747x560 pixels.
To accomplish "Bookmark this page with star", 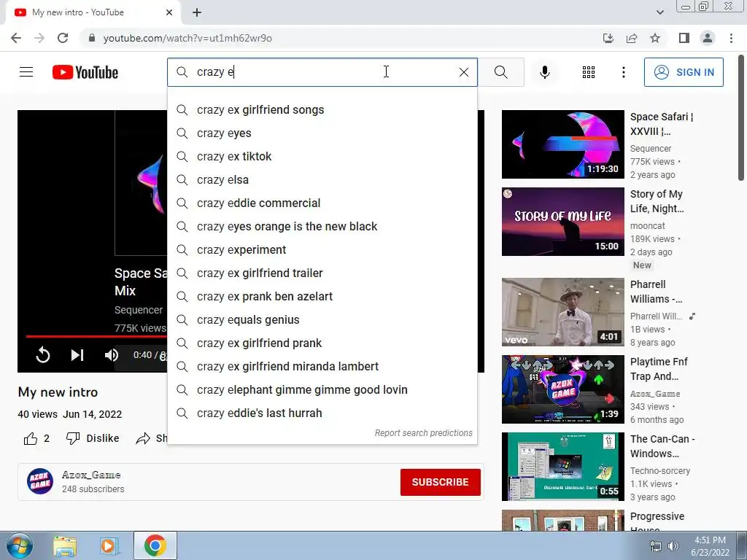I will [x=655, y=38].
